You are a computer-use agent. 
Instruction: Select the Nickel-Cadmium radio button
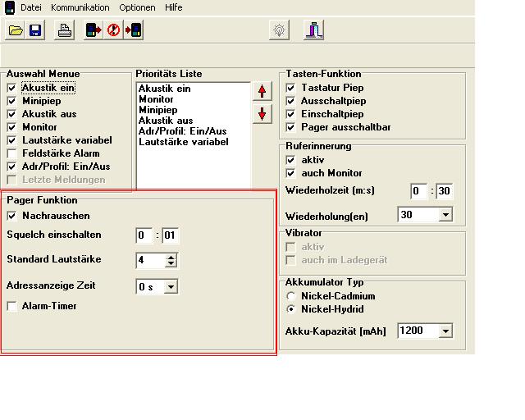(290, 296)
